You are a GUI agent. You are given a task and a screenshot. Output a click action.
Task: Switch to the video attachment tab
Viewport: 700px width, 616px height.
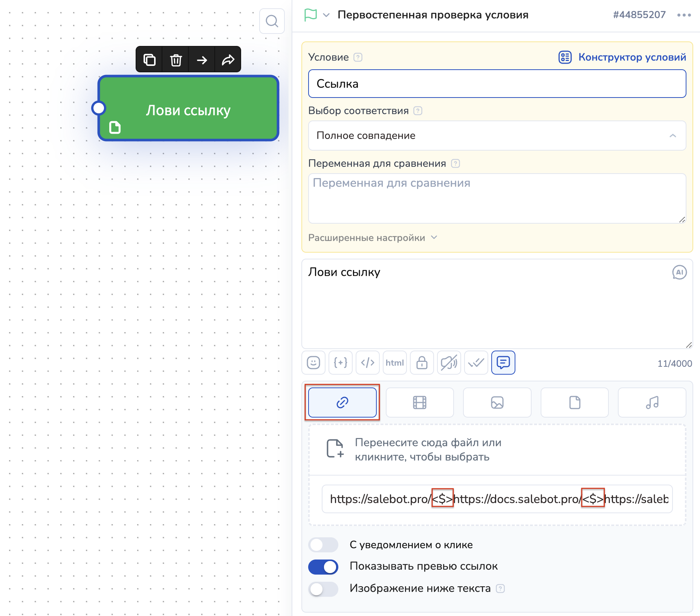click(x=419, y=403)
